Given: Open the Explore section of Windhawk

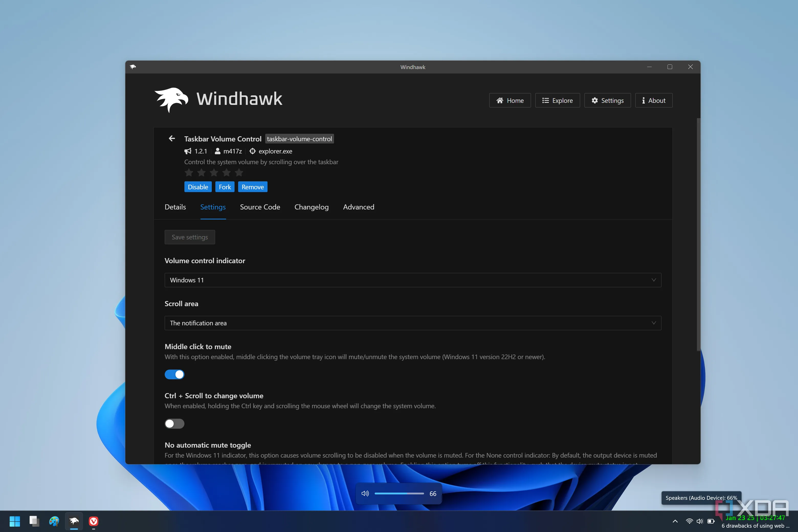Looking at the screenshot, I should tap(557, 100).
